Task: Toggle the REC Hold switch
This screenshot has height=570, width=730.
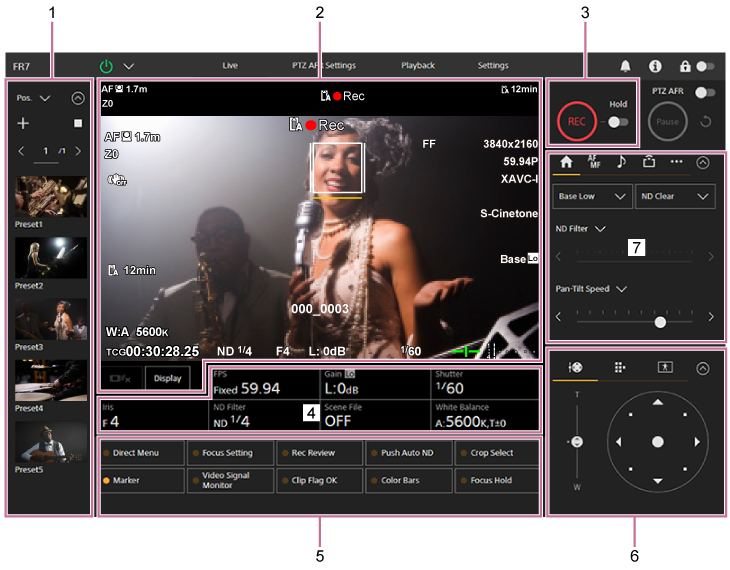Action: tap(619, 121)
